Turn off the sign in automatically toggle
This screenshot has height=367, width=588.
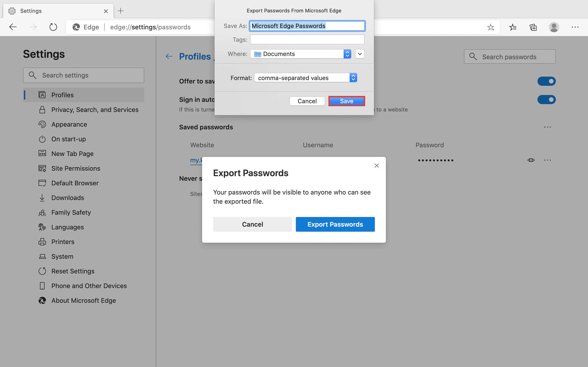[x=546, y=99]
